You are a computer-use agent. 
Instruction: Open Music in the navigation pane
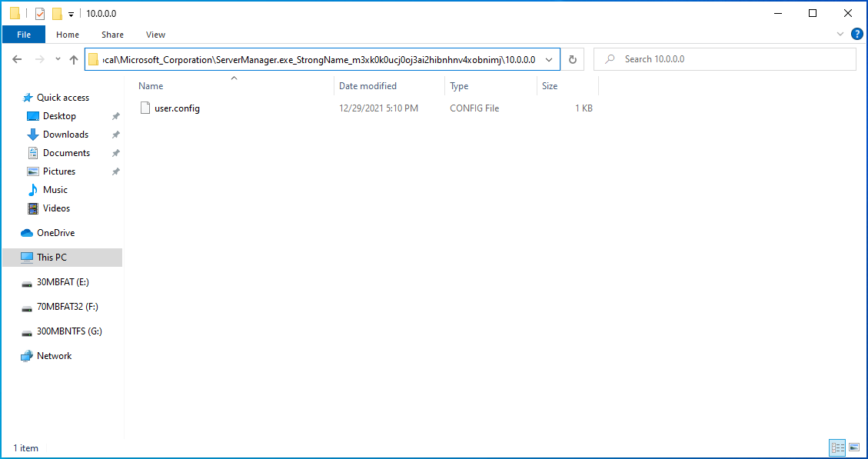pos(55,189)
